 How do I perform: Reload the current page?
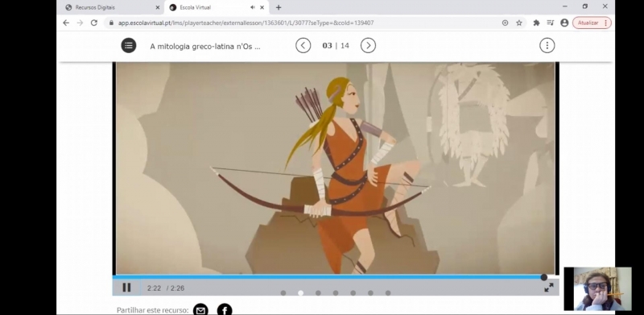94,23
